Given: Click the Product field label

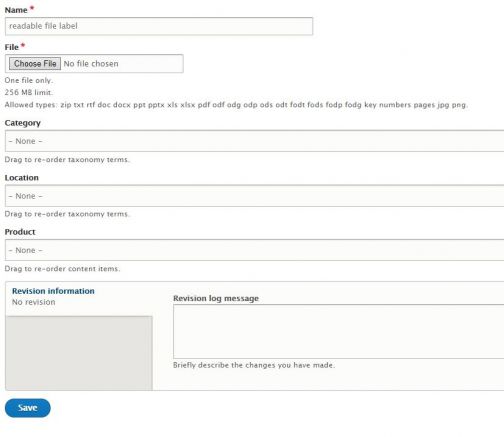Looking at the screenshot, I should (x=20, y=232).
